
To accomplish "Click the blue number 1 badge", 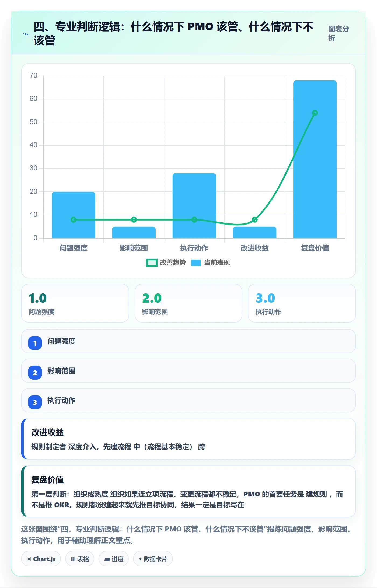I will (x=35, y=343).
